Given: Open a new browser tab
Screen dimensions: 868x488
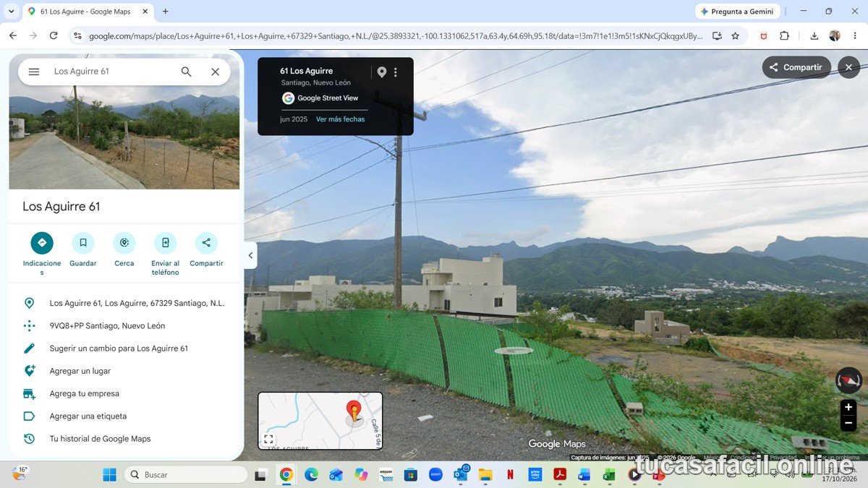Looking at the screenshot, I should pyautogui.click(x=166, y=12).
